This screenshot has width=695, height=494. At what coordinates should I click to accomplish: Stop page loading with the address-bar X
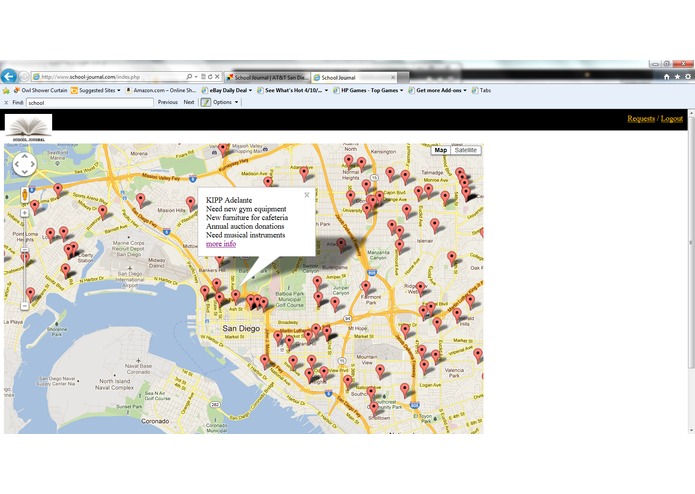pyautogui.click(x=217, y=77)
